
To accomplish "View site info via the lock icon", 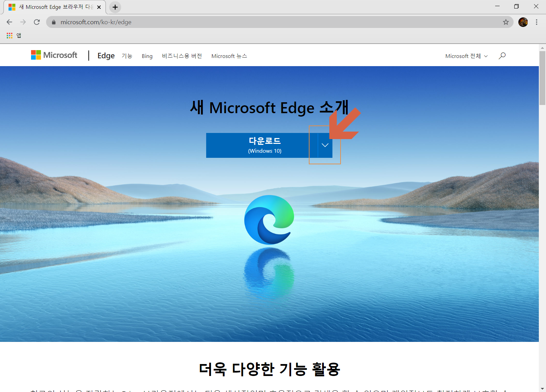I will pyautogui.click(x=54, y=22).
